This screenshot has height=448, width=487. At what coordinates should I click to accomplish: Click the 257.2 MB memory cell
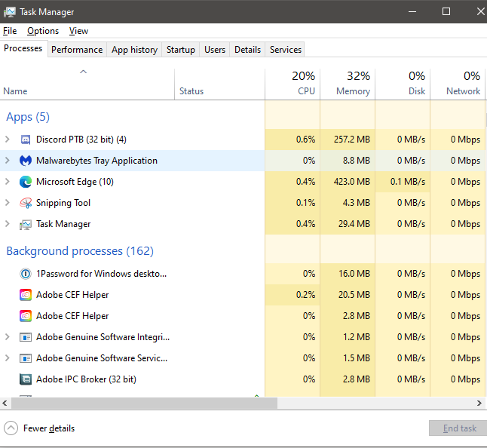point(348,140)
